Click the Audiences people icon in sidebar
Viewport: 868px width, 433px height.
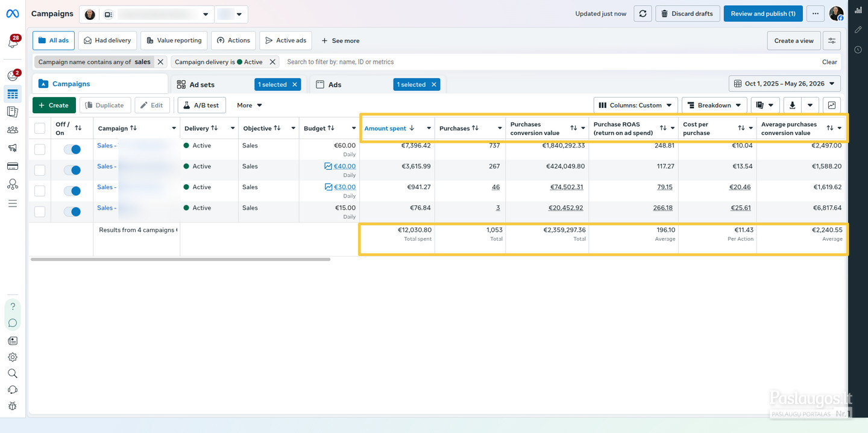[12, 130]
